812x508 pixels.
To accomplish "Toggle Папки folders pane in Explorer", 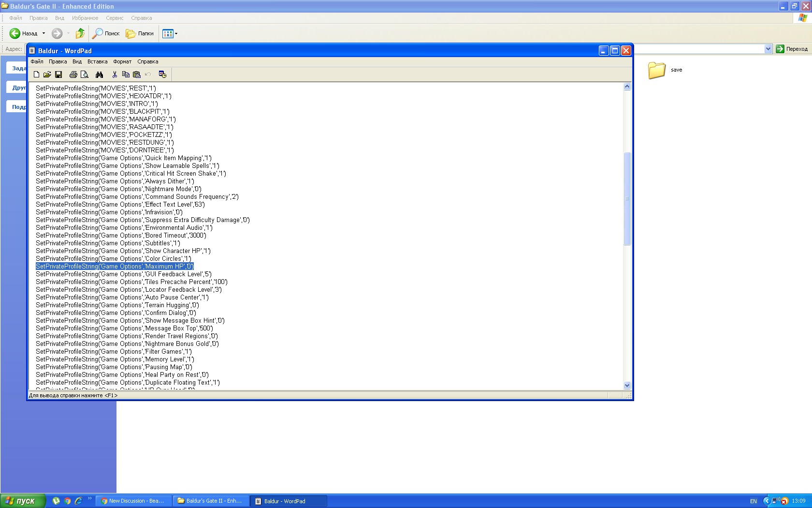I will (140, 33).
